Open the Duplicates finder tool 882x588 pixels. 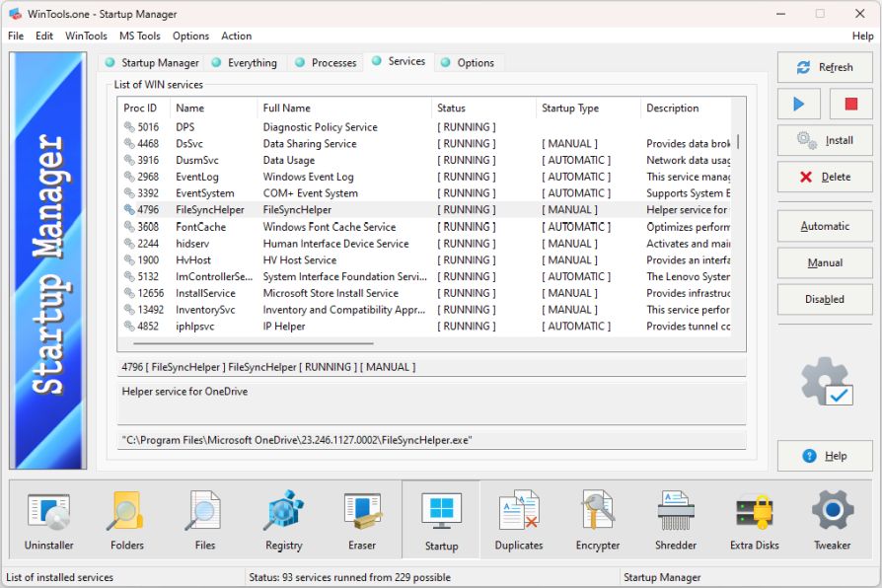tap(519, 520)
